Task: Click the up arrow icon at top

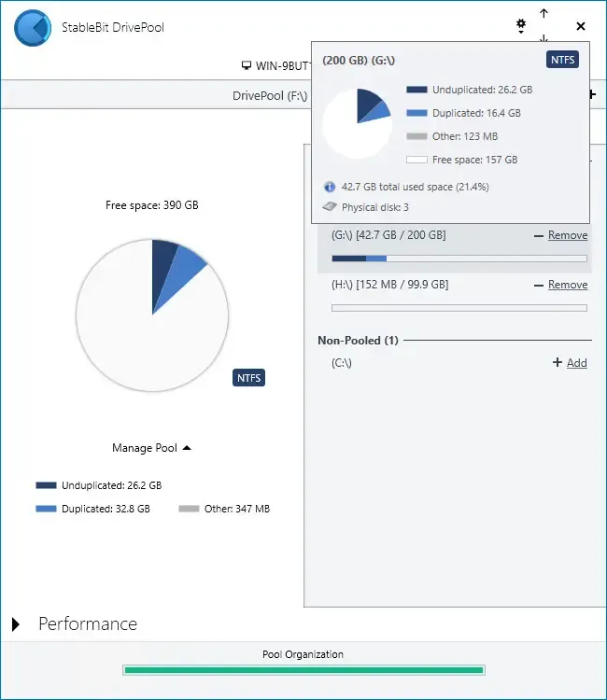Action: 543,13
